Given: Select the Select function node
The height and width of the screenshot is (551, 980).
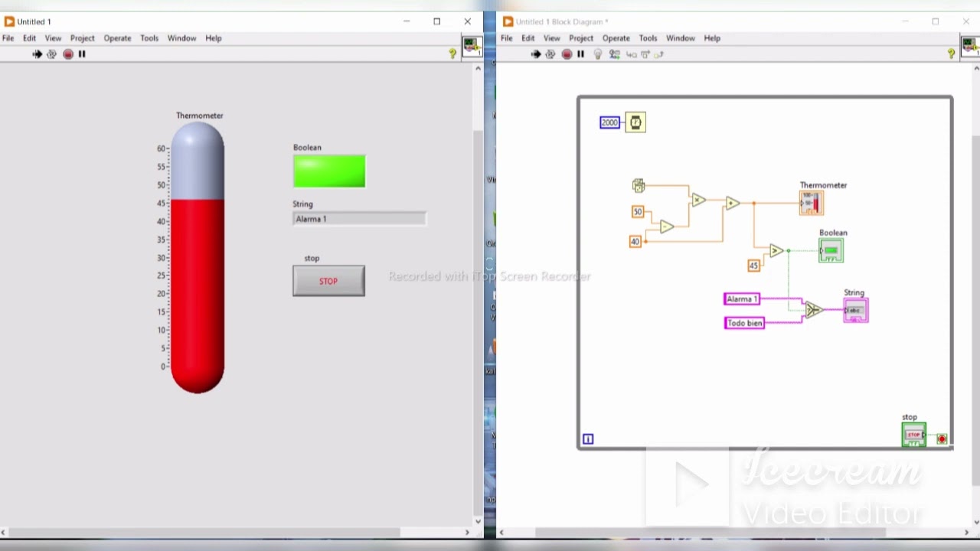Looking at the screenshot, I should (x=812, y=310).
